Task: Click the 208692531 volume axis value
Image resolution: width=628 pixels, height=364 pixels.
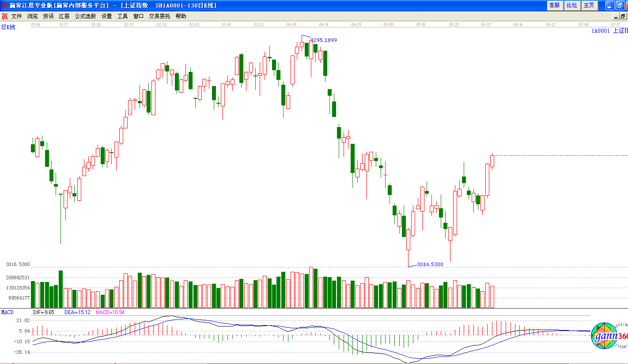Action: coord(18,278)
